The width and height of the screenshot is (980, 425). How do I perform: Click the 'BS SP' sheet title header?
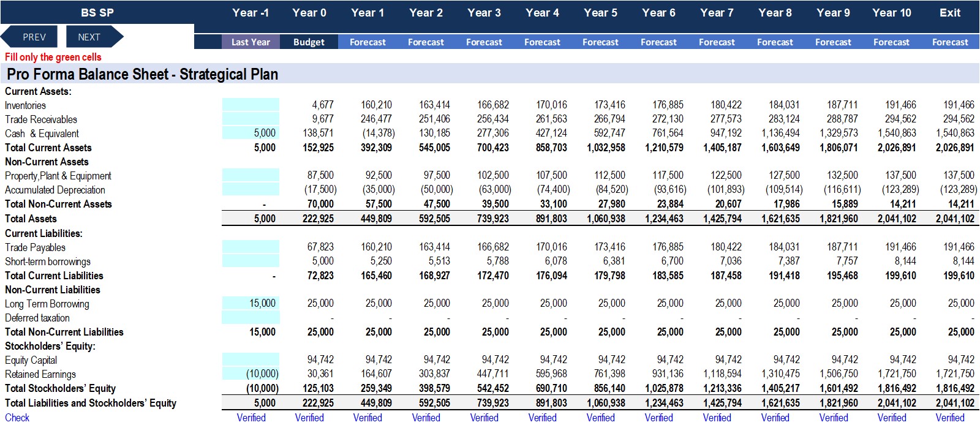(x=97, y=12)
